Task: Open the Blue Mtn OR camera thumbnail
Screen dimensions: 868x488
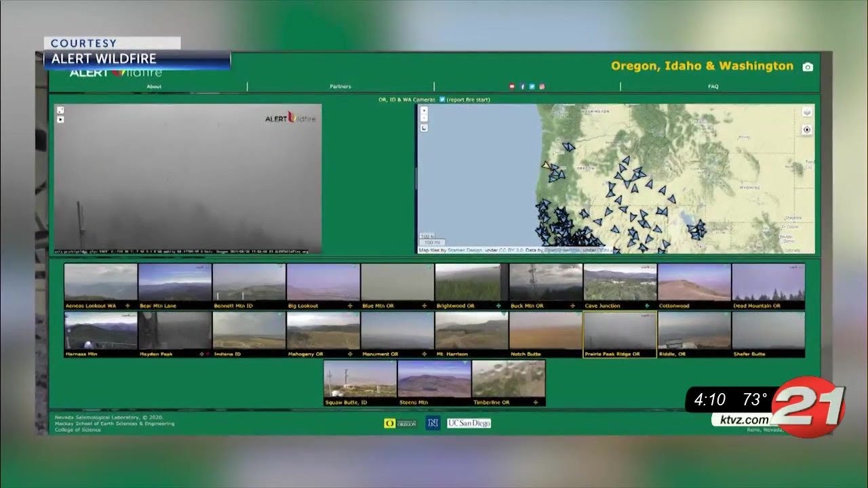Action: (x=397, y=286)
